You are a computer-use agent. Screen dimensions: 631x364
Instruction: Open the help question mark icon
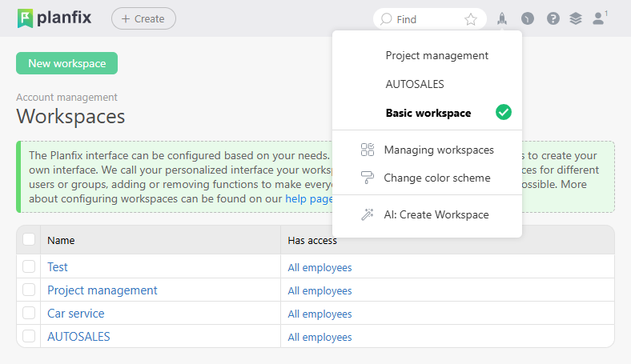tap(553, 18)
